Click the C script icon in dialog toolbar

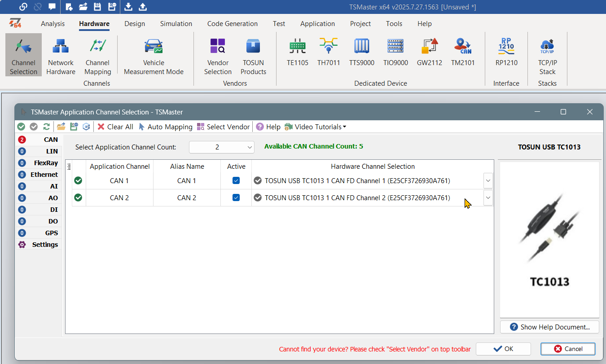[x=86, y=127]
